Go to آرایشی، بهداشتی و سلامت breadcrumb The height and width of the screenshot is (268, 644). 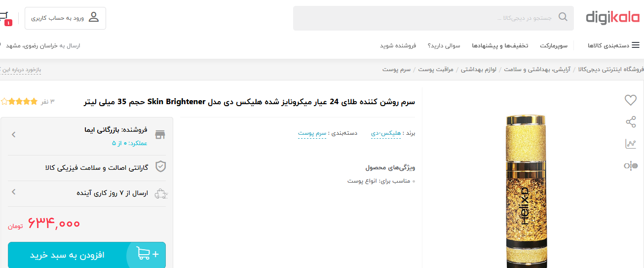click(537, 70)
